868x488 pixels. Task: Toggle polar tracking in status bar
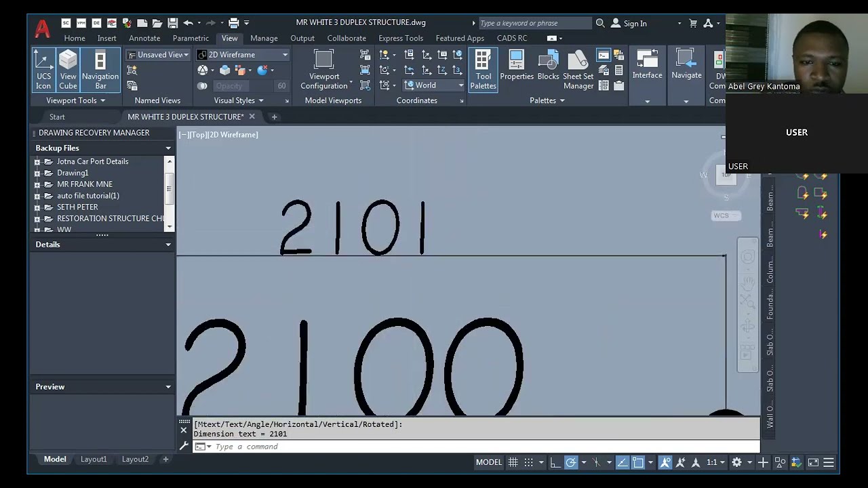coord(571,462)
